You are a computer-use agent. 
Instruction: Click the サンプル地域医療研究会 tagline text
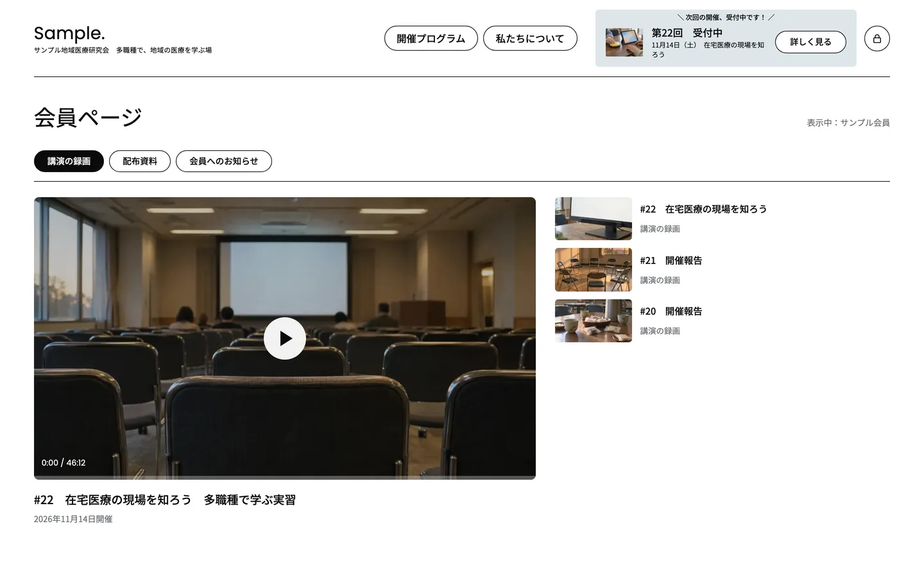point(123,50)
